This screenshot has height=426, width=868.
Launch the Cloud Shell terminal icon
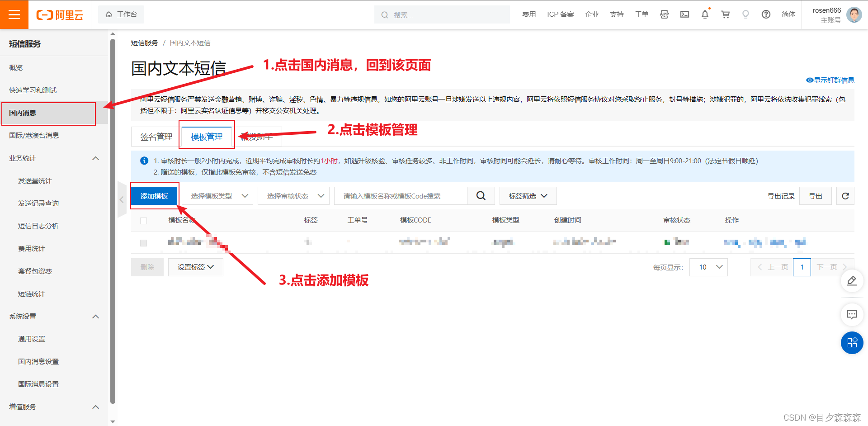684,14
